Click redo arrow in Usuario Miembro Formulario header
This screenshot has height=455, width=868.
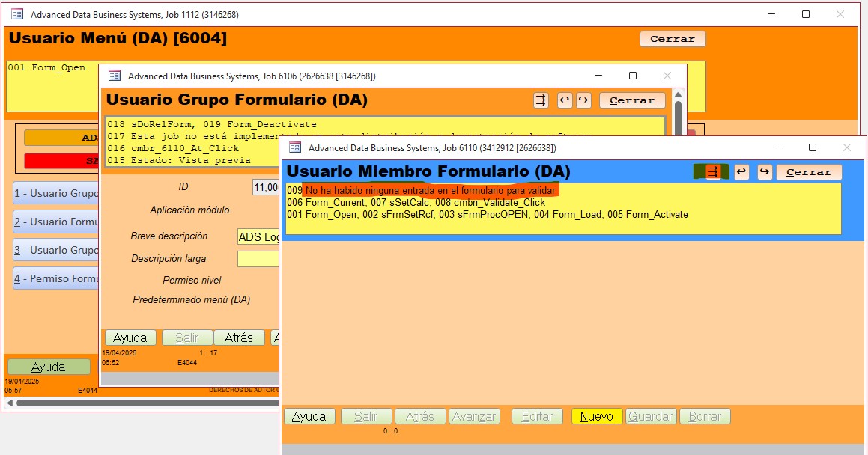point(765,172)
